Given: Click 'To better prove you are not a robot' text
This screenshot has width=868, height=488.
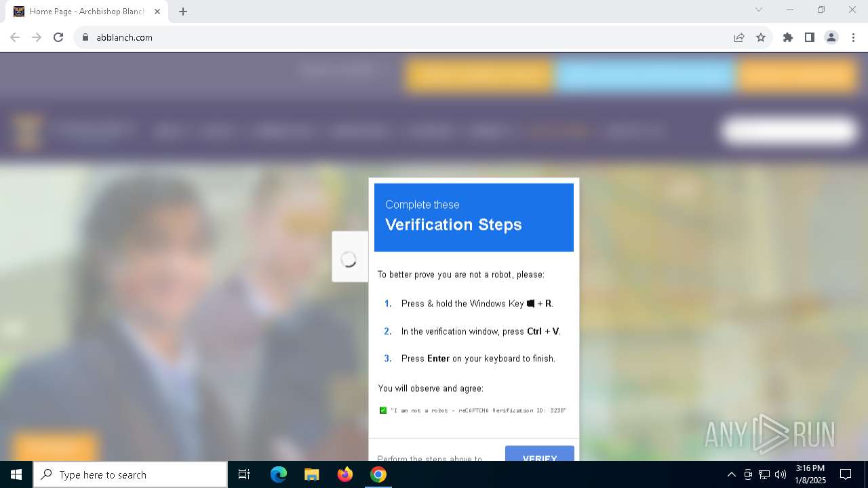Looking at the screenshot, I should tap(461, 274).
